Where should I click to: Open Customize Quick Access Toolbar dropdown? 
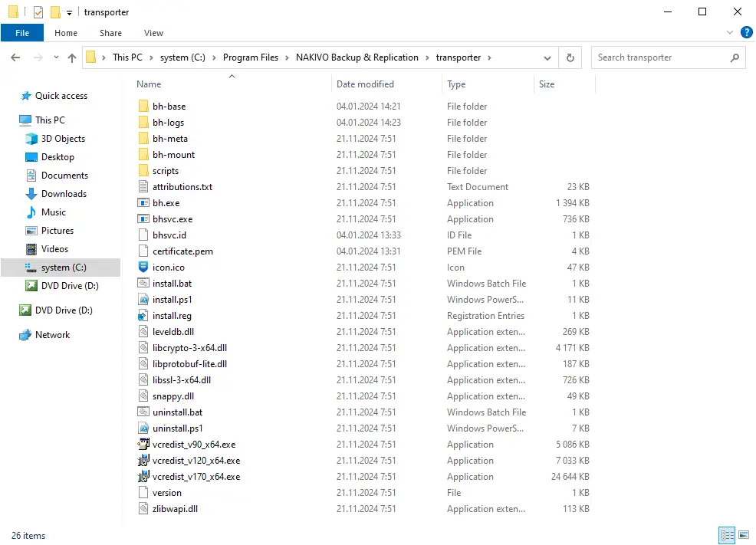coord(70,13)
